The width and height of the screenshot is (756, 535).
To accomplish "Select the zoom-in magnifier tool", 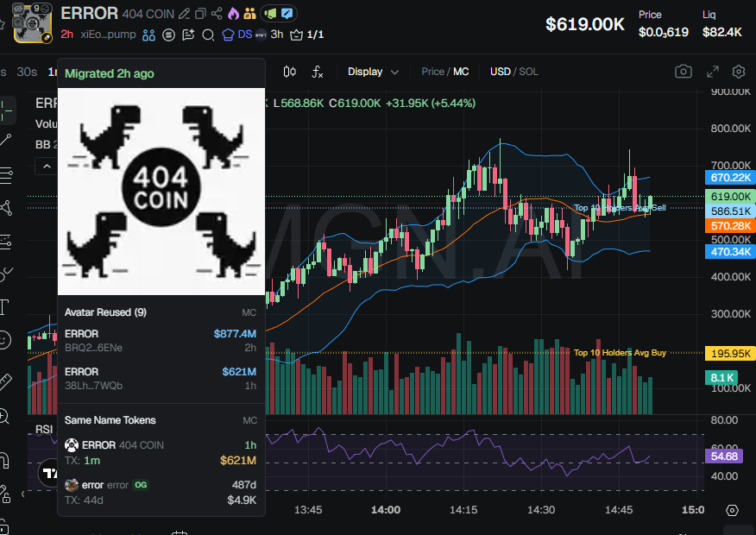I will [3, 415].
